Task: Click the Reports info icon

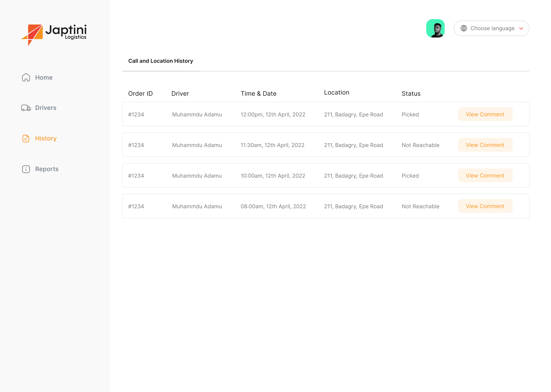Action: click(x=26, y=169)
